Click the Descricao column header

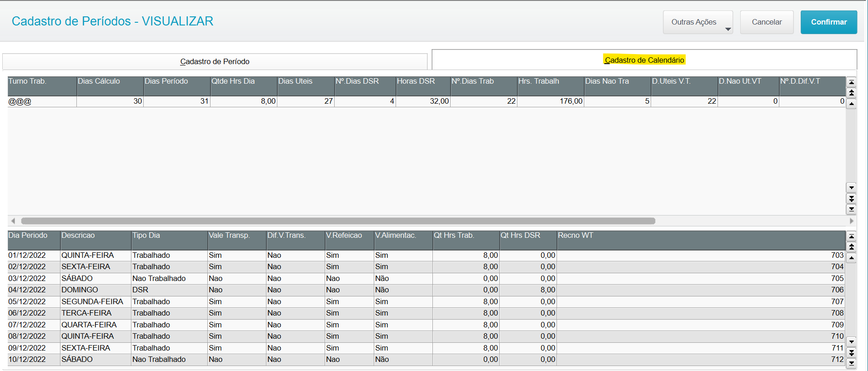[x=96, y=240]
